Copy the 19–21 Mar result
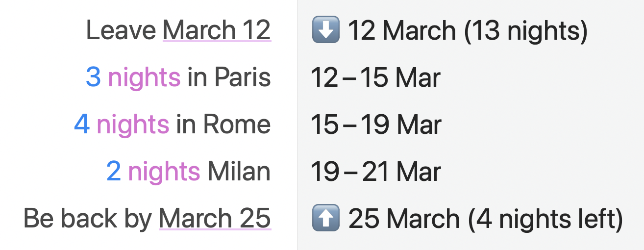The height and width of the screenshot is (250, 644). pyautogui.click(x=376, y=172)
